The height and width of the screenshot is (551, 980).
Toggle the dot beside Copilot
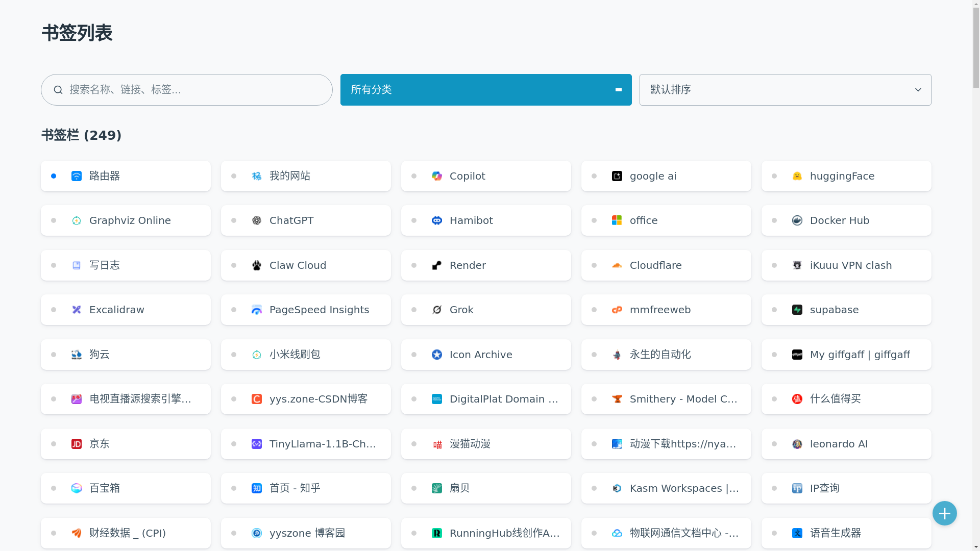coord(414,176)
